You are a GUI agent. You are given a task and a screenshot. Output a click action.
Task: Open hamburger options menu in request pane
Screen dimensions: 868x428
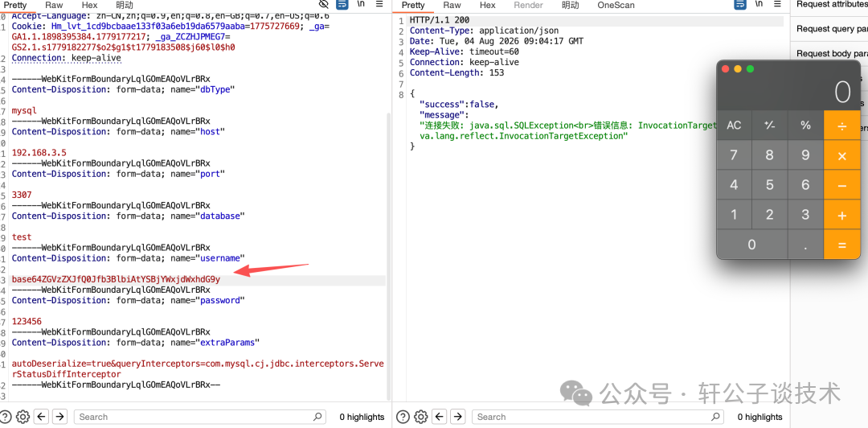pos(379,5)
